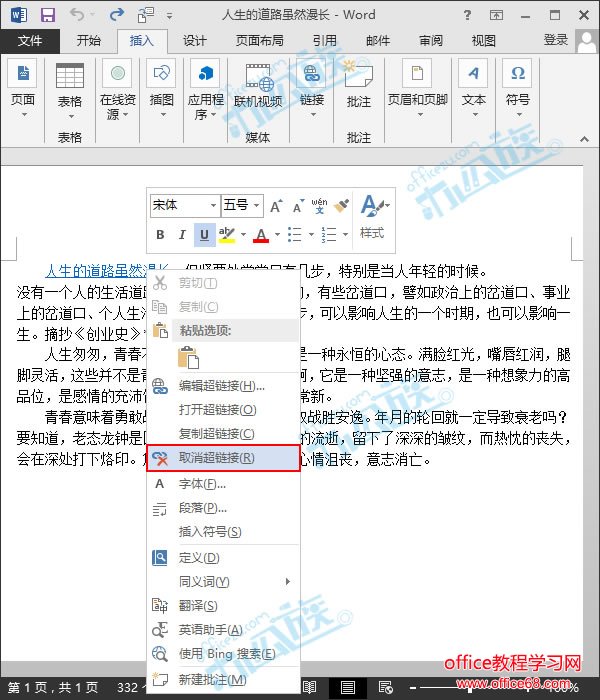Open the 链接 links icon
This screenshot has width=600, height=700.
[x=312, y=89]
